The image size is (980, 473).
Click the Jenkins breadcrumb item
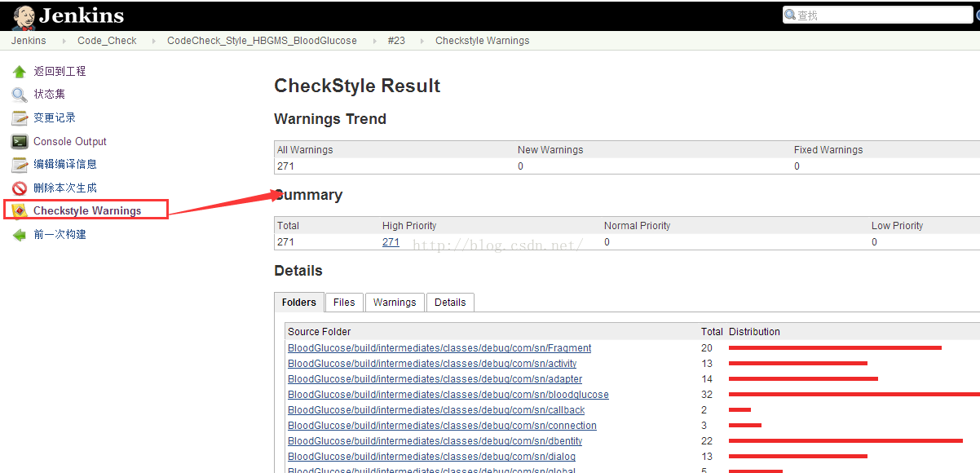pyautogui.click(x=29, y=41)
